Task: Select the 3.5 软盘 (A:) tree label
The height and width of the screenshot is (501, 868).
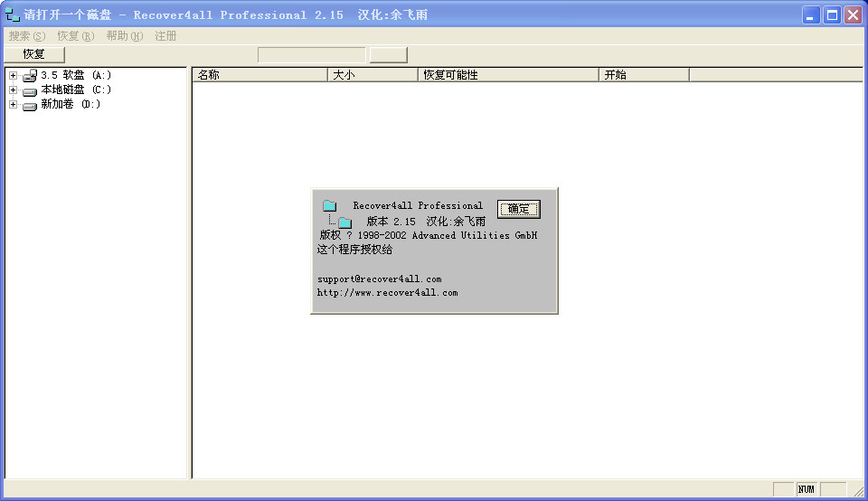Action: (x=76, y=75)
